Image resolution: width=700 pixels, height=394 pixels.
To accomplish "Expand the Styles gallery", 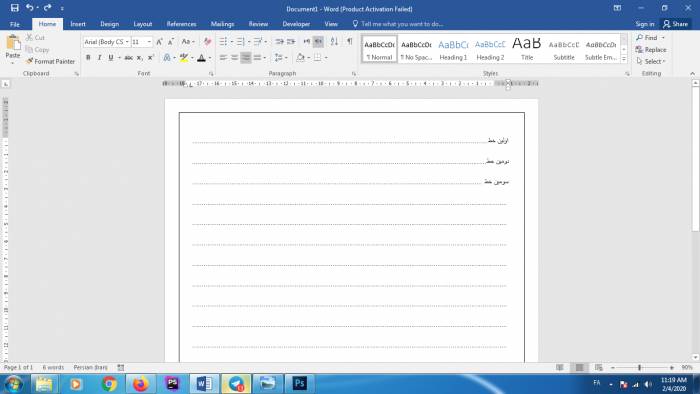I will click(624, 59).
